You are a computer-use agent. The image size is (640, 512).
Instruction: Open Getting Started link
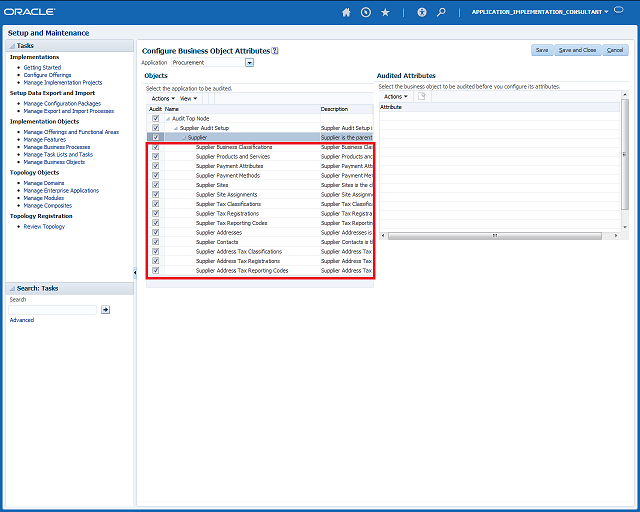pos(42,67)
